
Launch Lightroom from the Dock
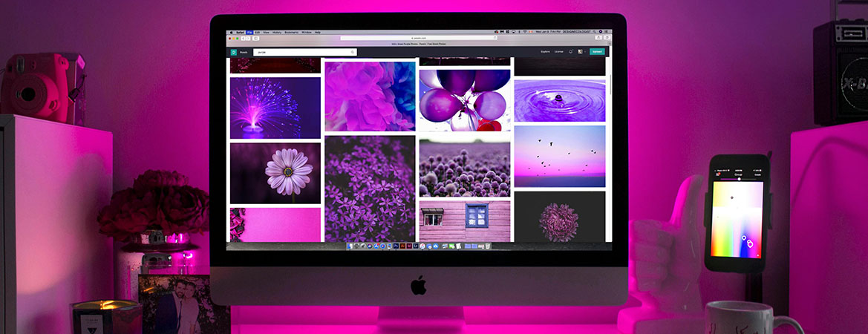click(416, 246)
